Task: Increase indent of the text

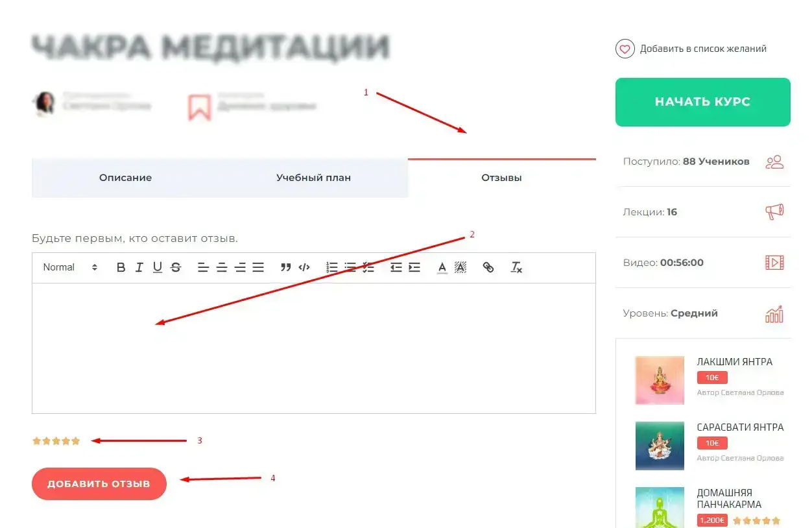Action: click(x=414, y=267)
